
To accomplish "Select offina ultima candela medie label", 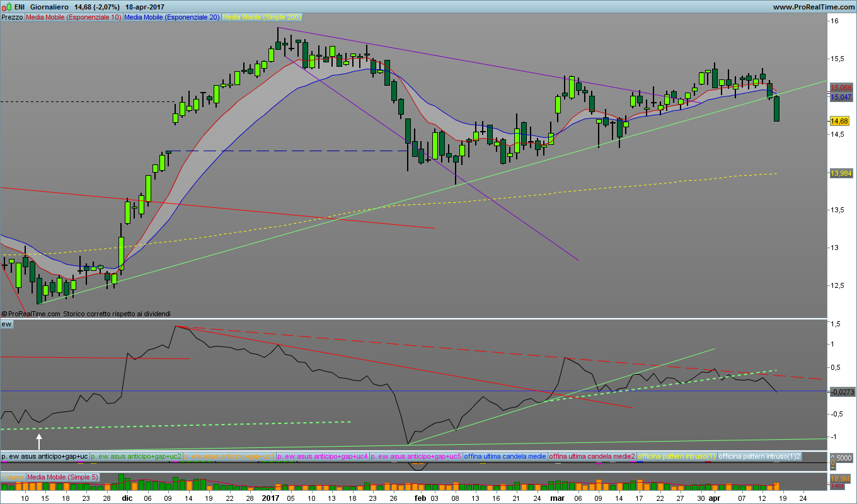I will click(x=505, y=455).
